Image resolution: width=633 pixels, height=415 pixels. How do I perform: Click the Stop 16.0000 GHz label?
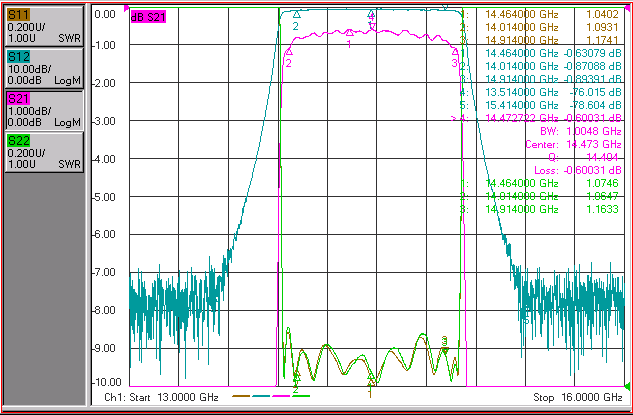click(578, 397)
